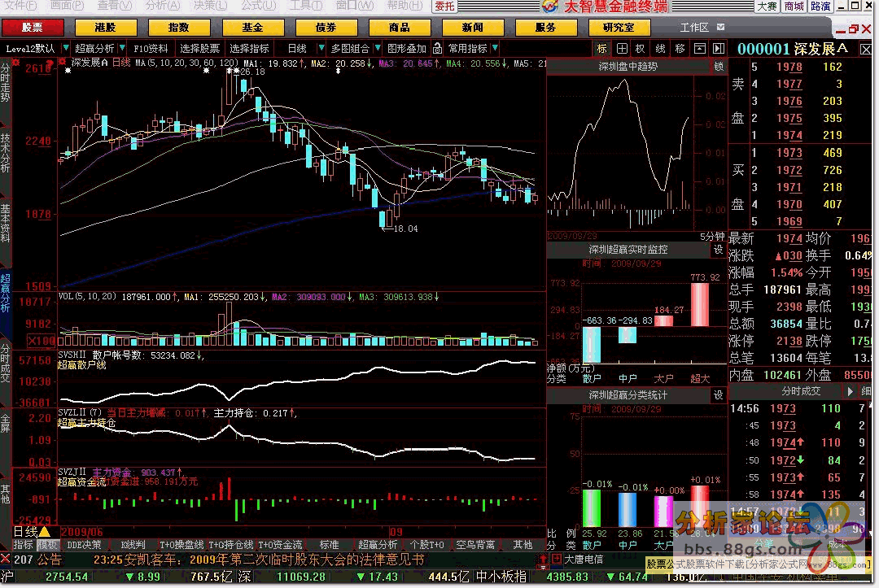
Task: Select the T+0资金流 template tab
Action: pos(280,544)
